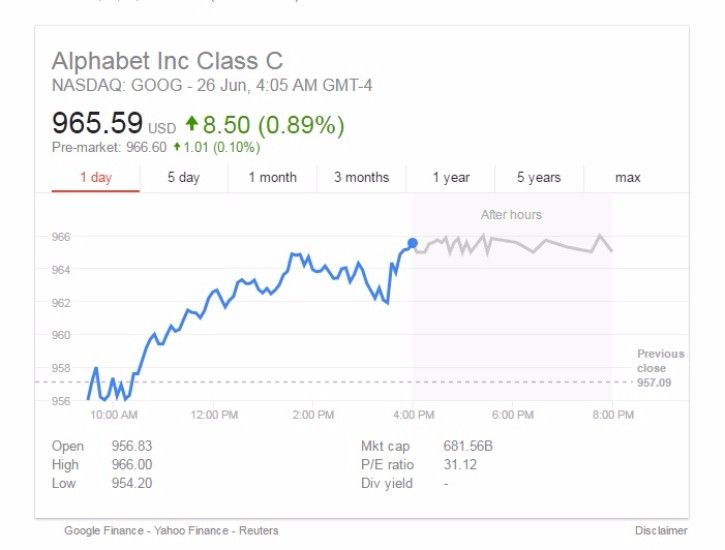The height and width of the screenshot is (550, 725).
Task: Click the green up arrow beside 8.50
Action: [x=192, y=125]
